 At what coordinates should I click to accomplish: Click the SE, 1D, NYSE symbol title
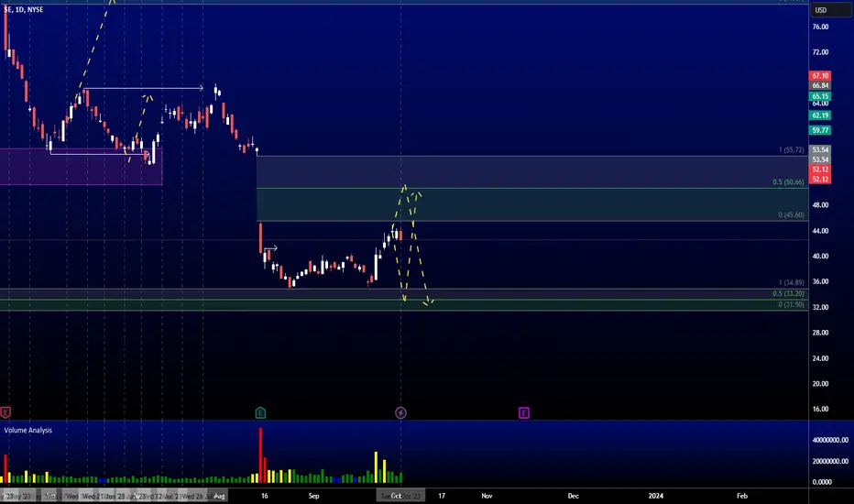click(x=24, y=9)
